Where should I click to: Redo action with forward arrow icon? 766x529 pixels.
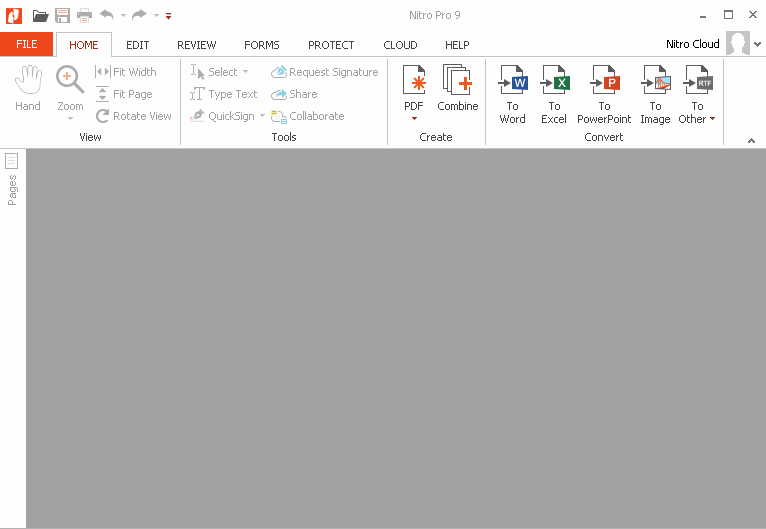coord(139,15)
